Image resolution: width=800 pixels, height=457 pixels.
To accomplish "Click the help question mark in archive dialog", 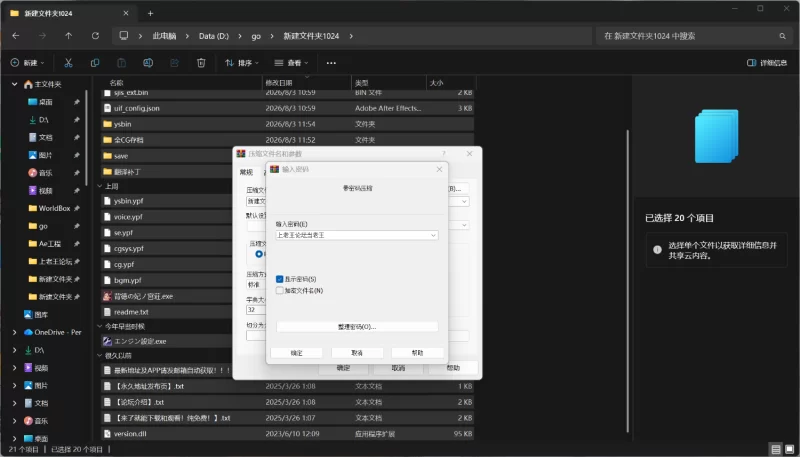I will click(x=443, y=154).
